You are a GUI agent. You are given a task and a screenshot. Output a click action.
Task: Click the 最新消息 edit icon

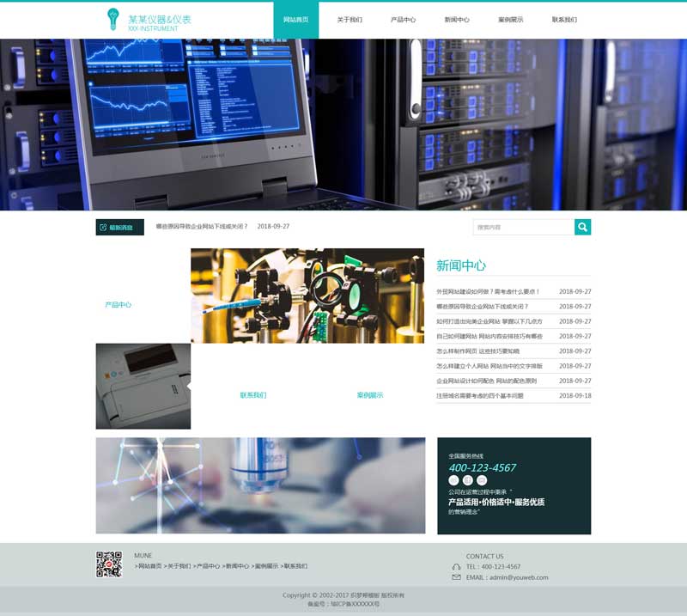tap(103, 228)
